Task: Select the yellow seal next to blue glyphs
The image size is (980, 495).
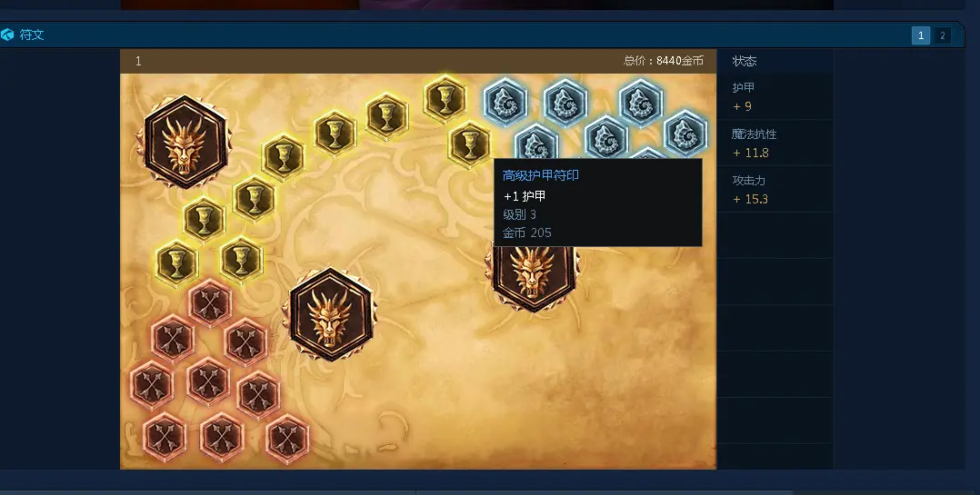Action: point(469,144)
